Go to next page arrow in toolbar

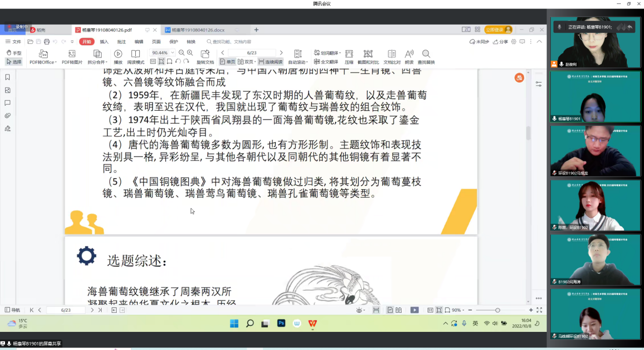coord(281,53)
